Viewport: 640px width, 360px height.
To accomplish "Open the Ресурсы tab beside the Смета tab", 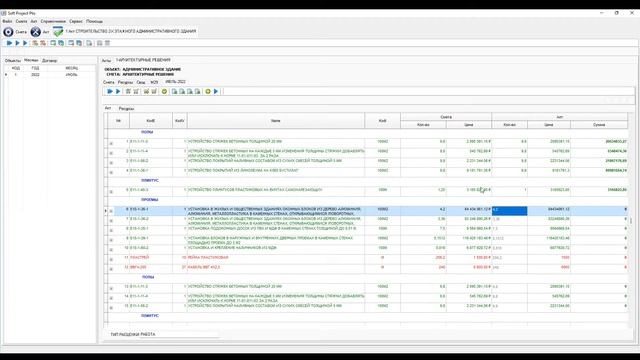I will (125, 82).
